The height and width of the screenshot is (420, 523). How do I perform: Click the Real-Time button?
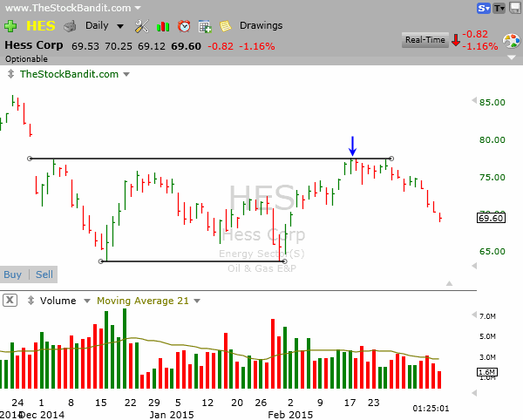tap(425, 40)
